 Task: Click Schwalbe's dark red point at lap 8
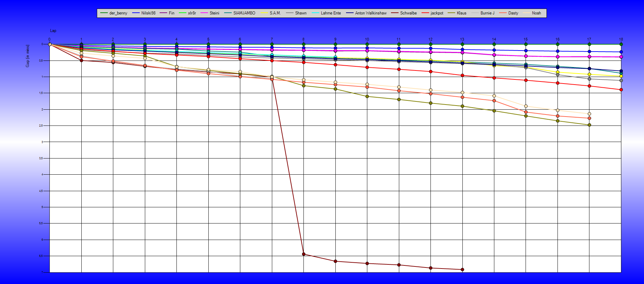(x=304, y=254)
